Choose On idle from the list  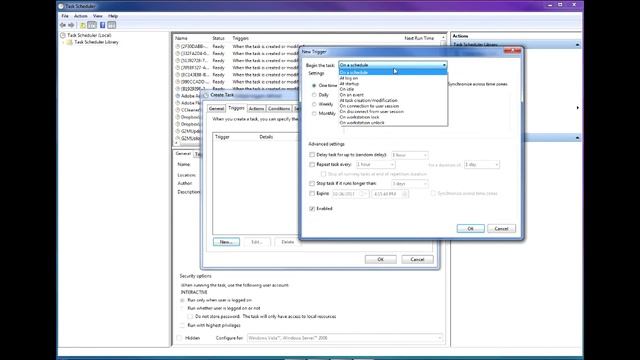(x=347, y=89)
